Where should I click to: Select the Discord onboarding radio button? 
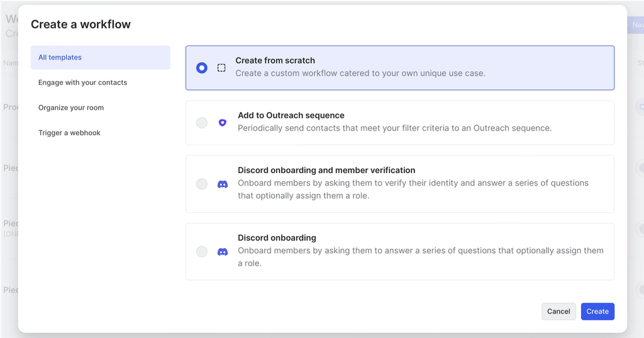tap(201, 252)
